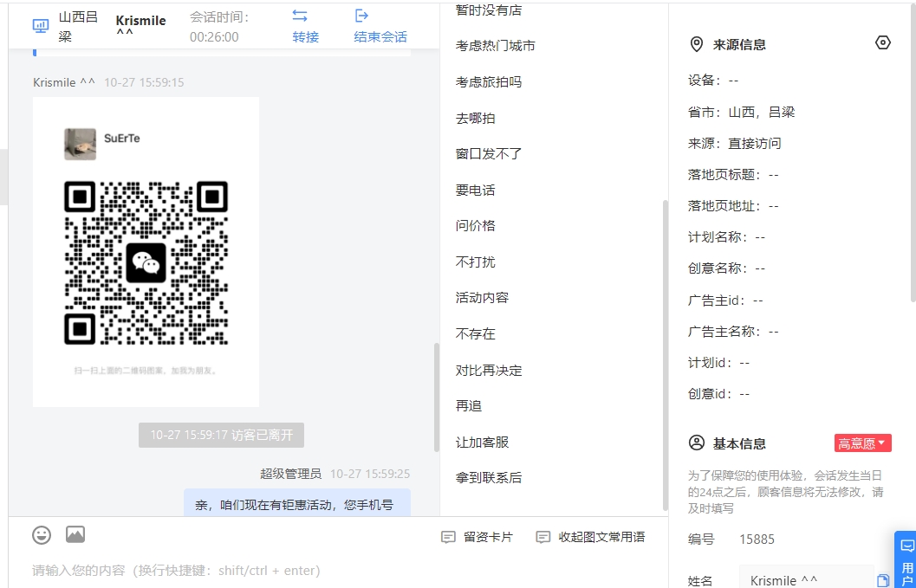Click the 结束会话 link
Viewport: 916px width, 588px height.
click(380, 36)
